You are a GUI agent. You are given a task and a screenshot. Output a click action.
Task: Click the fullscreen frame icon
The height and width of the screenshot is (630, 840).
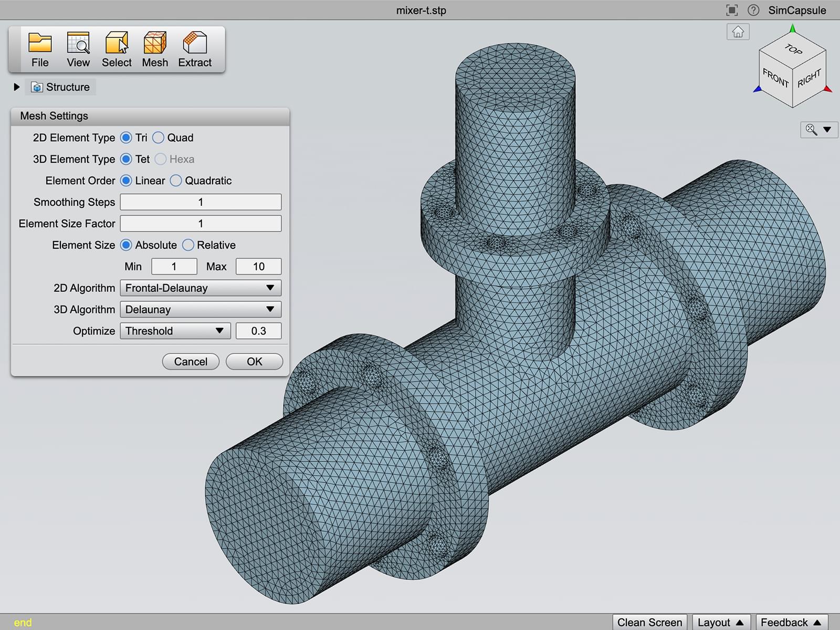pos(732,10)
